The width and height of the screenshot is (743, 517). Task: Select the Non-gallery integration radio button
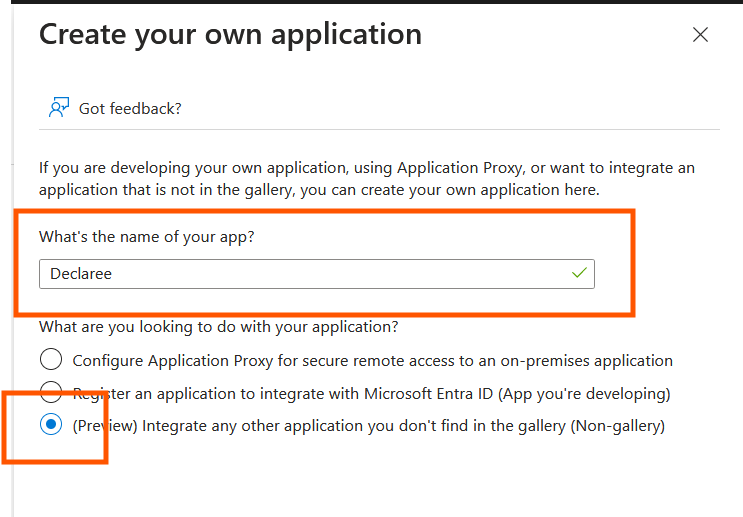tap(51, 426)
